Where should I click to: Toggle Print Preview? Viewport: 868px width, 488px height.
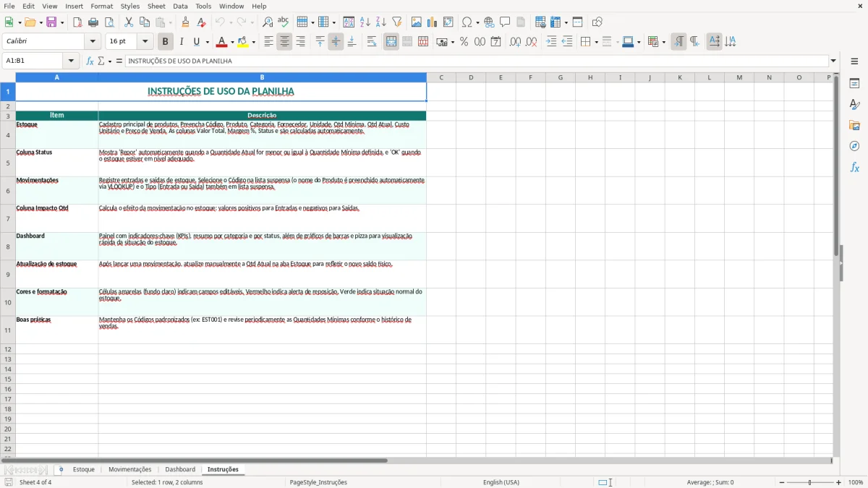click(x=109, y=22)
